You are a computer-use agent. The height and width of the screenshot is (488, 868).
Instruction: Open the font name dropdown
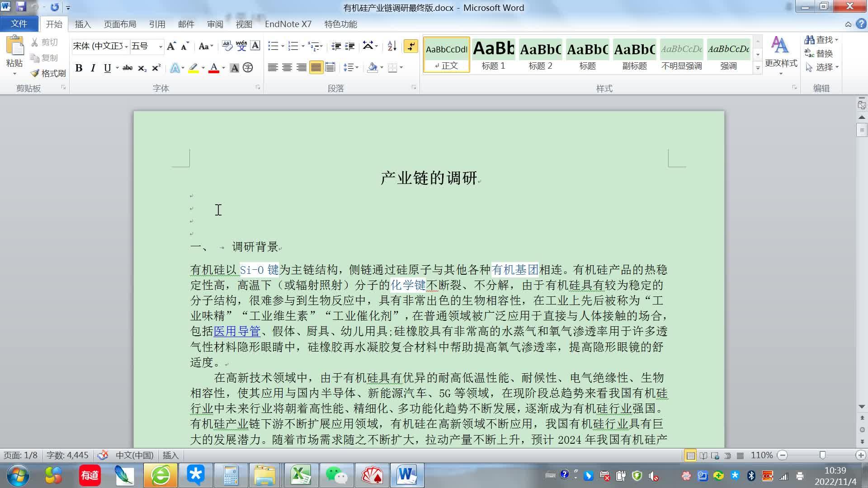127,47
